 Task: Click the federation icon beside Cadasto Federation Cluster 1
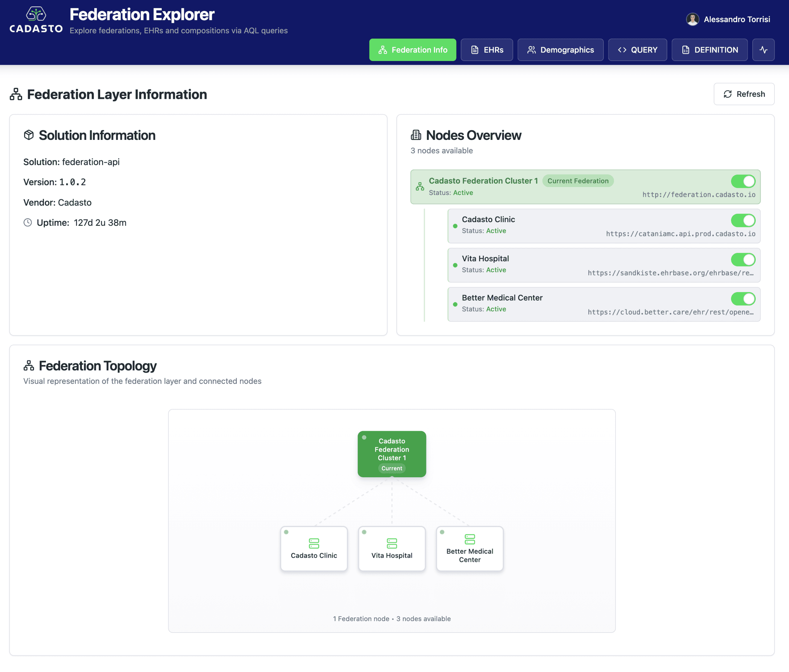click(420, 186)
